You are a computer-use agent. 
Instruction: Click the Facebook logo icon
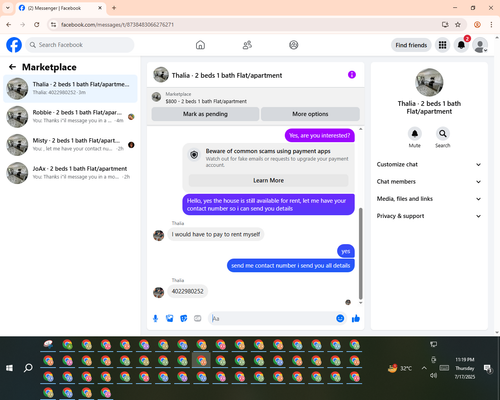click(14, 45)
